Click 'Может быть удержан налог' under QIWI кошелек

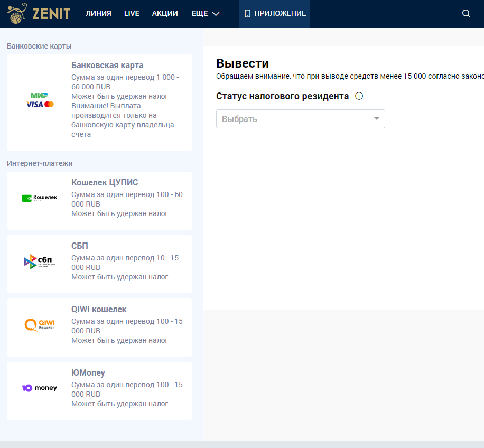(x=120, y=340)
